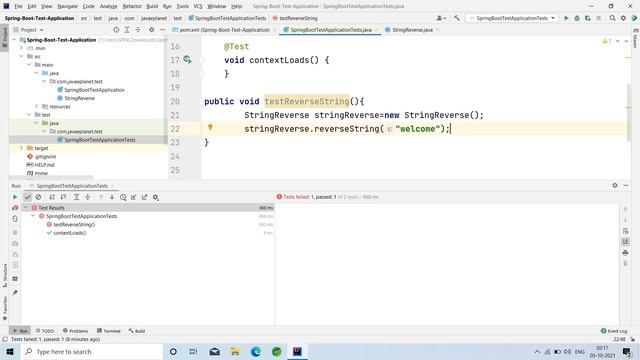This screenshot has height=360, width=640.
Task: Open the TODO tool window
Action: 45,331
